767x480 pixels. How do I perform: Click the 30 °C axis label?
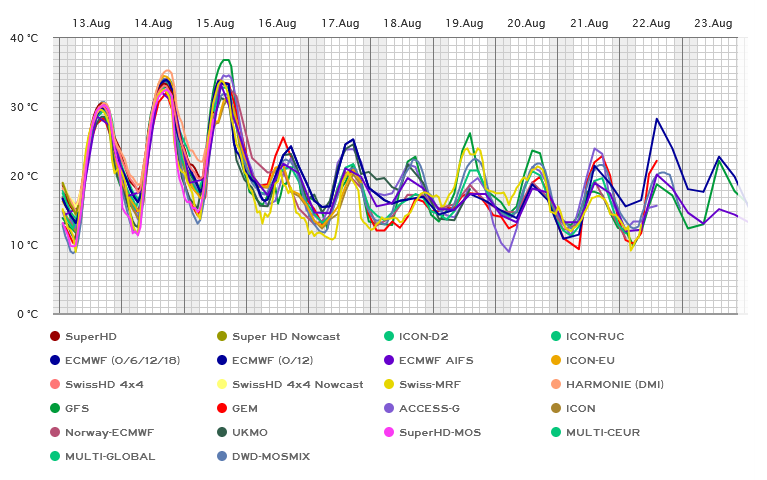[24, 107]
